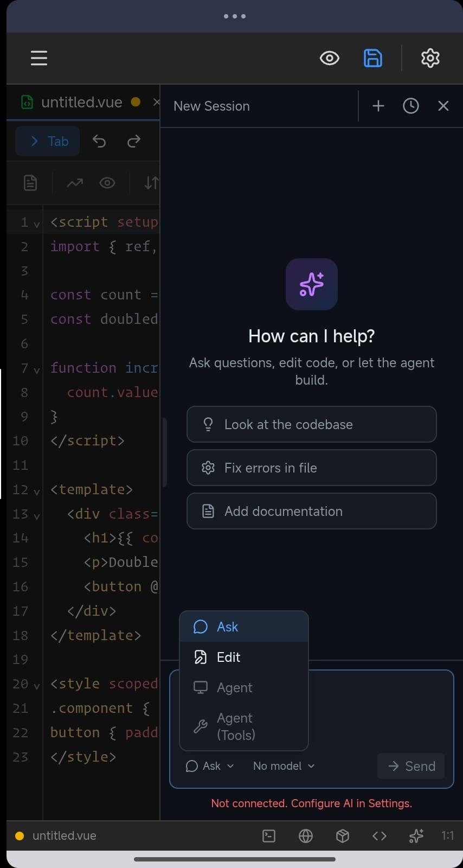Open the globe preview icon in status bar
This screenshot has width=463, height=868.
pyautogui.click(x=305, y=836)
